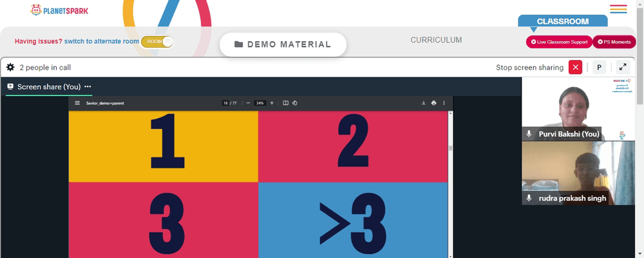Open the DEMO MATERIAL folder button
This screenshot has height=258, width=644.
pos(283,45)
